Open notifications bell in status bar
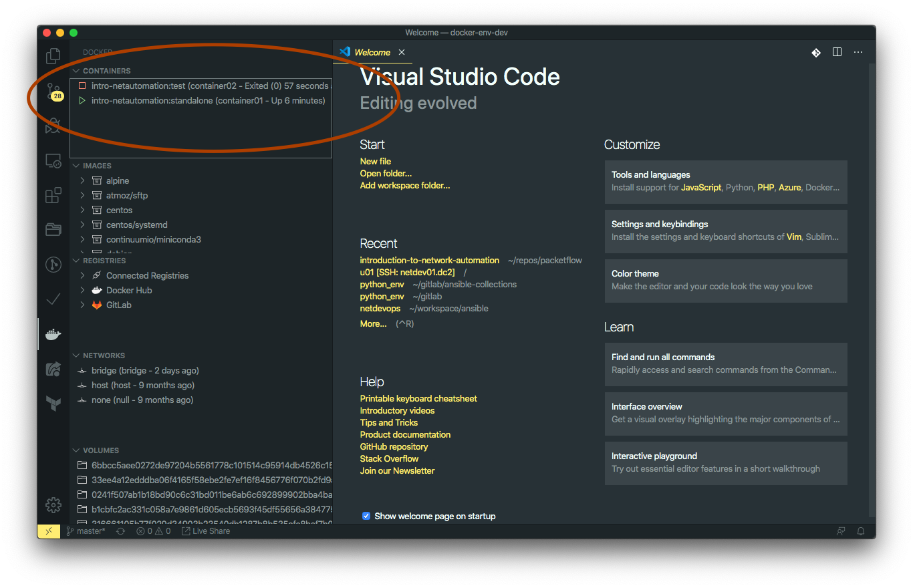 862,531
